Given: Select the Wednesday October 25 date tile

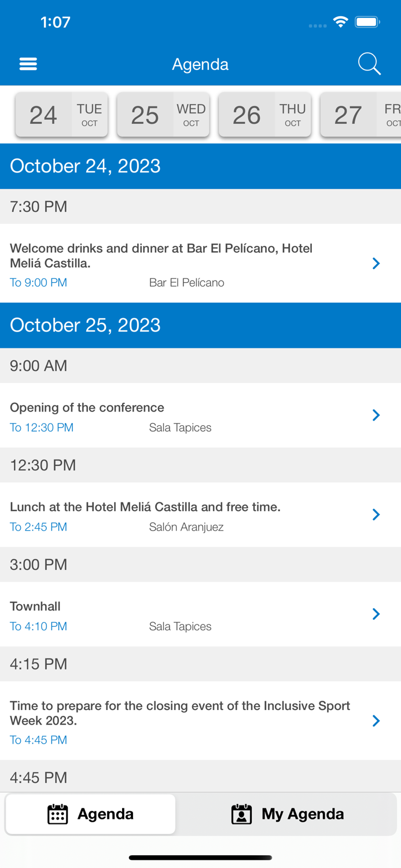Looking at the screenshot, I should (163, 115).
